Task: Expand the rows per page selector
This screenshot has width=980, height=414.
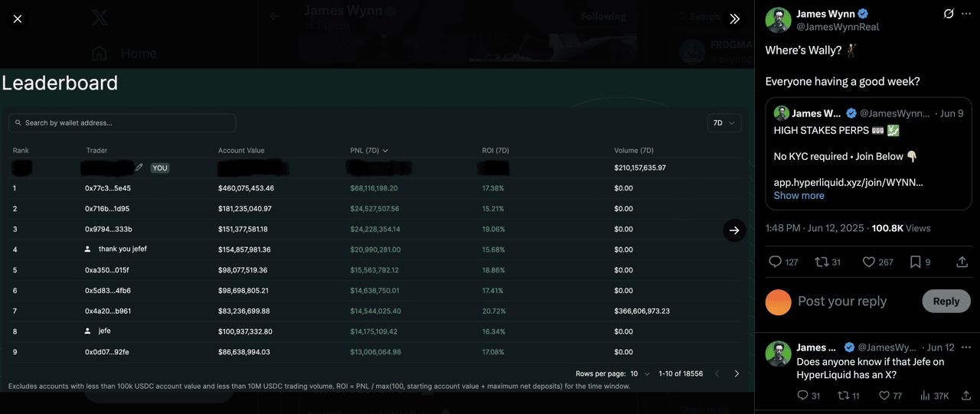Action: click(640, 373)
